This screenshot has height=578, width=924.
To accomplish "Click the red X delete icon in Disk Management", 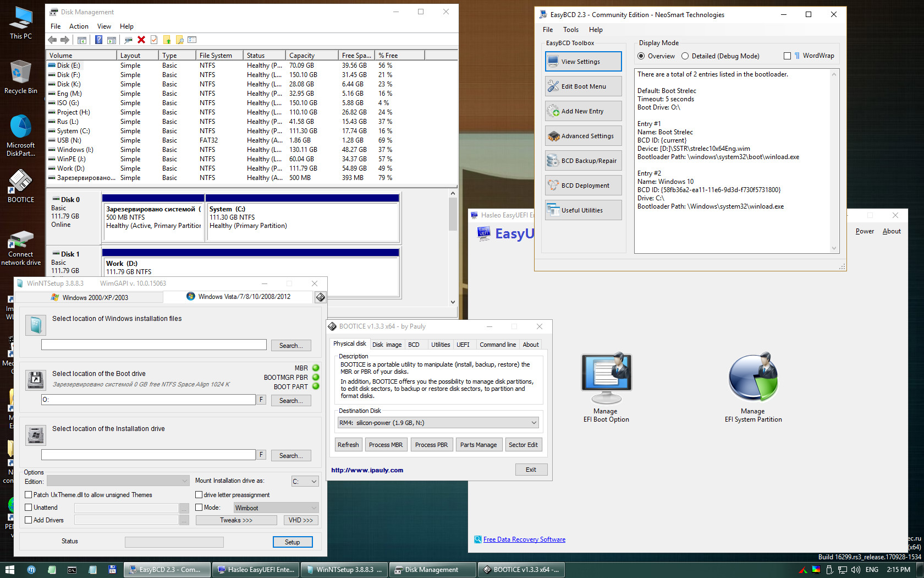I will (141, 40).
